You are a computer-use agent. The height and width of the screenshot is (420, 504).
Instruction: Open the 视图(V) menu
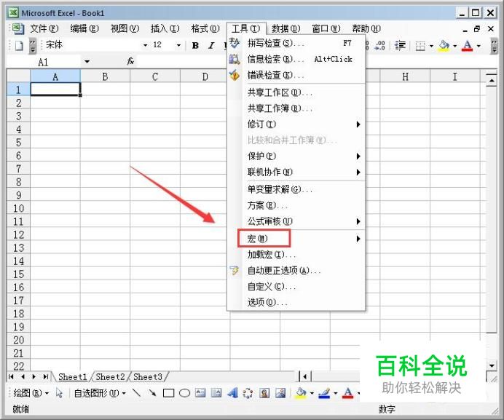[125, 28]
